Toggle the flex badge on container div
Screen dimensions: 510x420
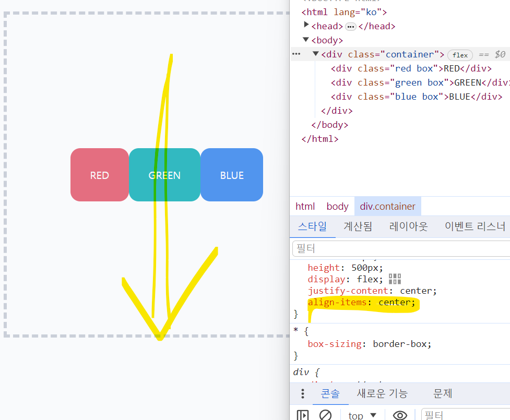click(x=460, y=55)
